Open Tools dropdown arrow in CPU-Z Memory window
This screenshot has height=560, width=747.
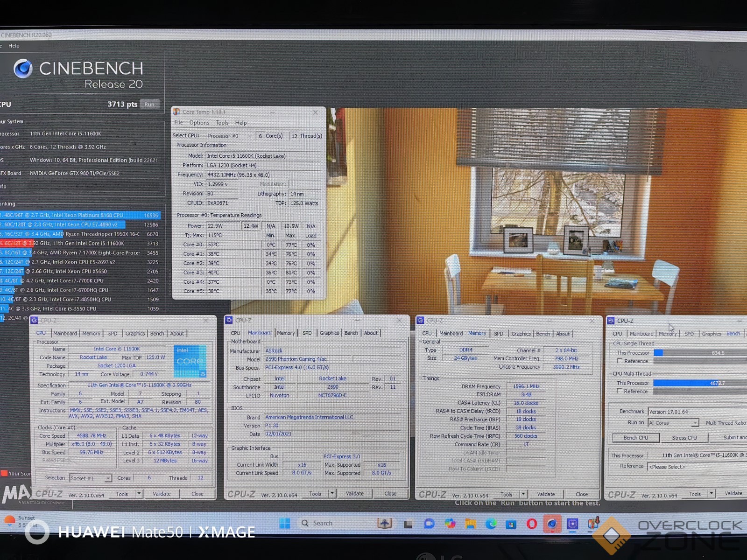(x=523, y=494)
